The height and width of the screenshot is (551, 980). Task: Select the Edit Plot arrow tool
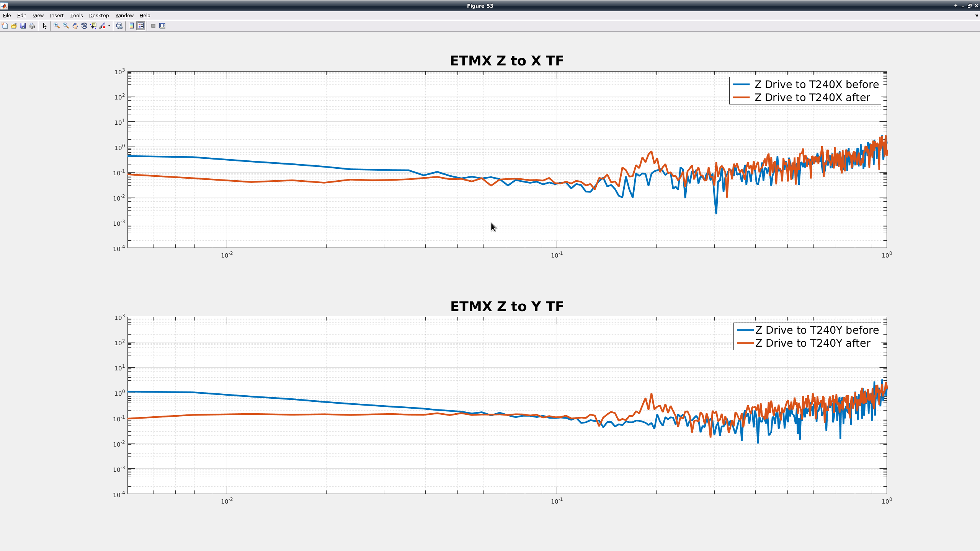45,26
